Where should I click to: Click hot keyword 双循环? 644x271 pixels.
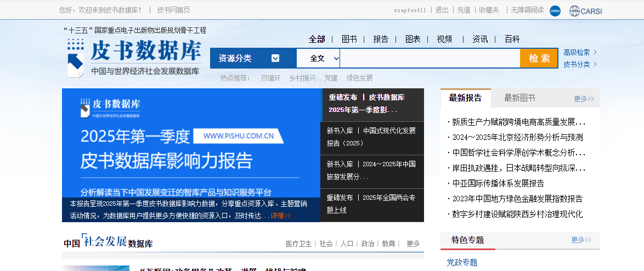click(270, 78)
